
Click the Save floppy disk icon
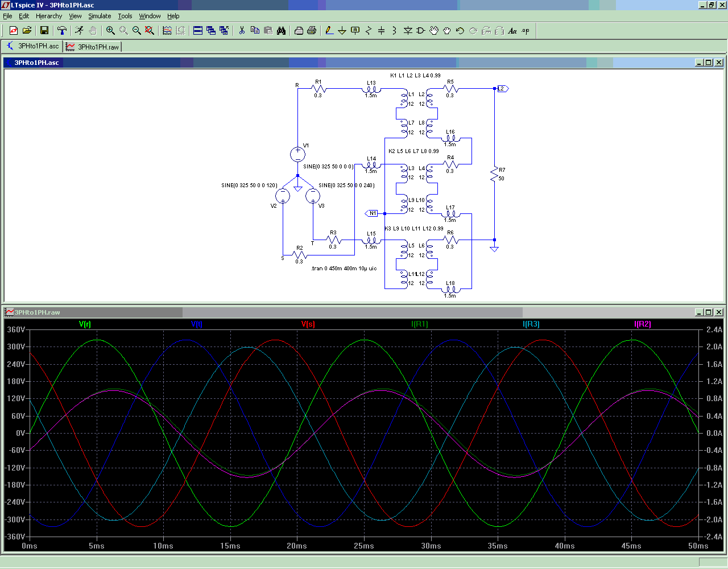pyautogui.click(x=44, y=30)
